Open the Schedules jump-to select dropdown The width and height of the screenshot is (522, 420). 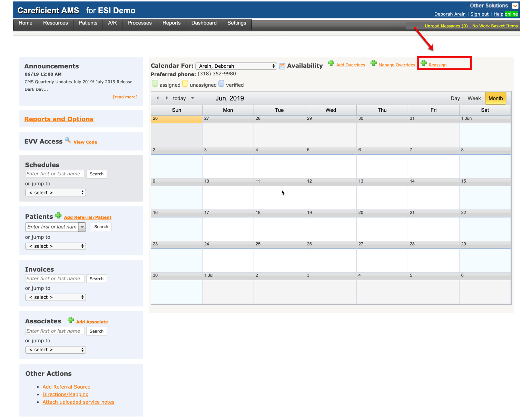56,193
